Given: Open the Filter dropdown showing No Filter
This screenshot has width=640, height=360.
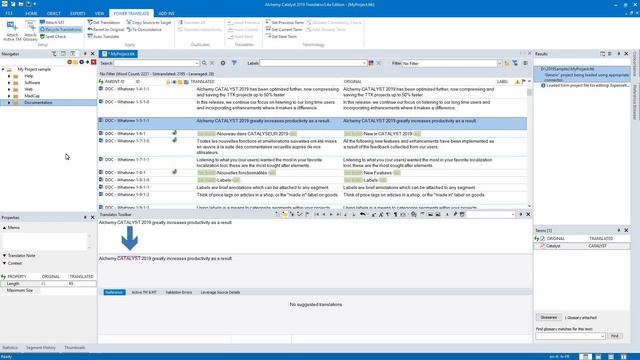Looking at the screenshot, I should 499,63.
